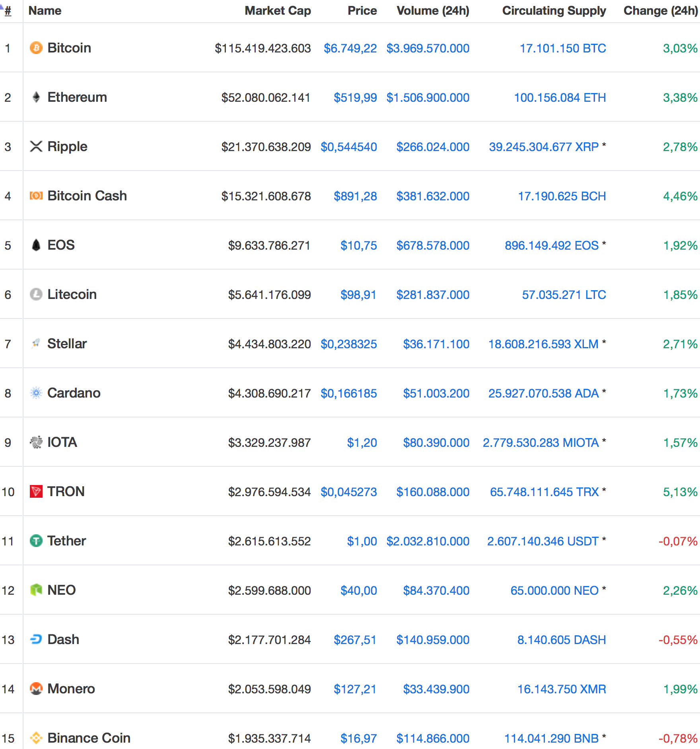The image size is (700, 749).
Task: Click Binance Coin change value -0,78%
Action: pos(678,739)
